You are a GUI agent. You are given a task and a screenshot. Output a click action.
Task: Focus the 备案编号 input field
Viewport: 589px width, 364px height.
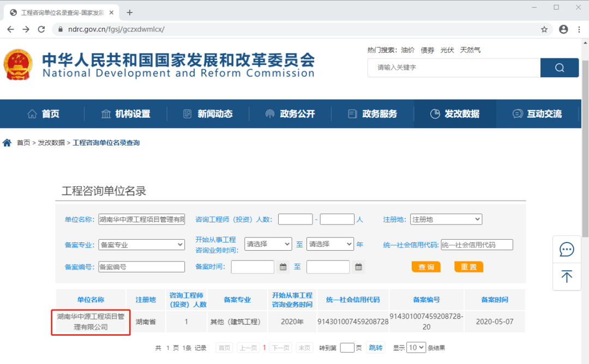point(142,267)
